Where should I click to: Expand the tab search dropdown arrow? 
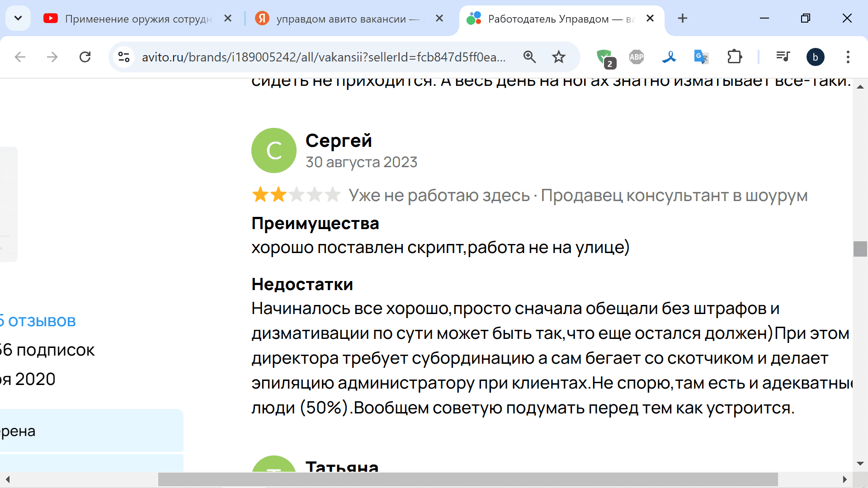[18, 19]
